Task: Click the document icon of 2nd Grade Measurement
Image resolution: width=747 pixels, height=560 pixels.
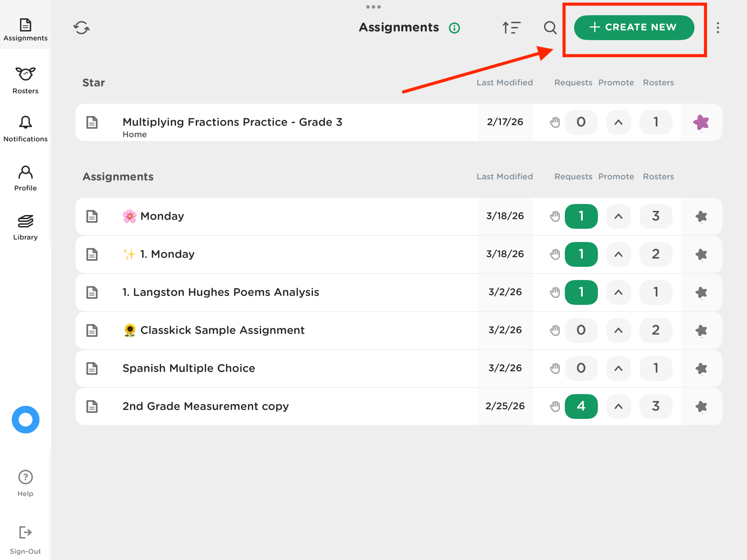Action: [92, 407]
